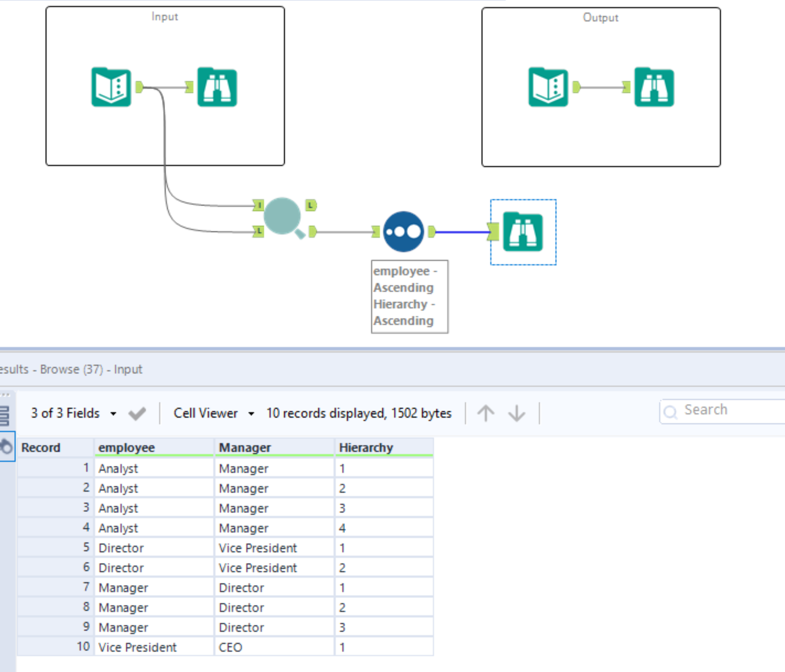Select Vice President manager cell in record 6

point(274,568)
